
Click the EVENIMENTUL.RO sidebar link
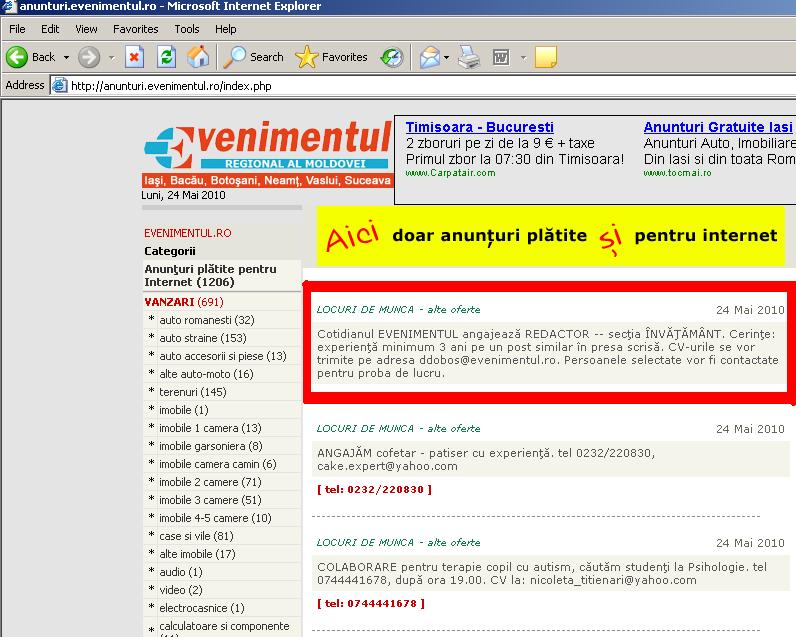[x=187, y=233]
